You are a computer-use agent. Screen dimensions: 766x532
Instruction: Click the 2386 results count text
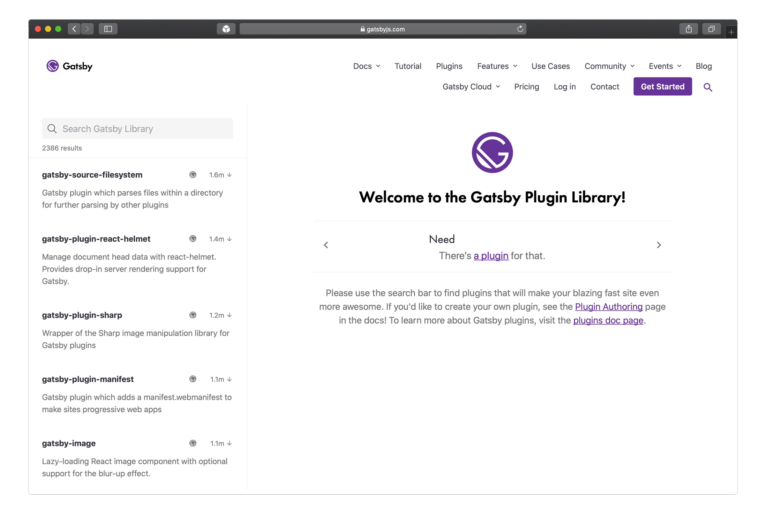pos(62,148)
